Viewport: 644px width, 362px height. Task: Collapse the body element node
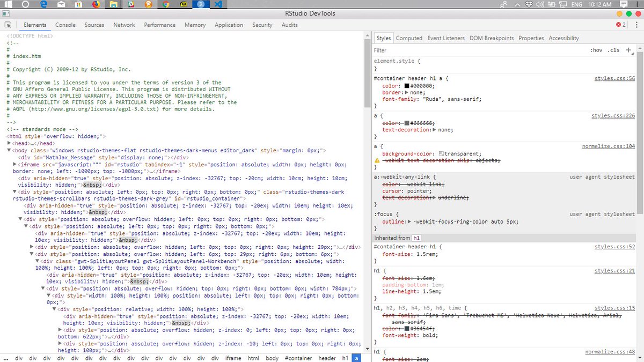(10, 151)
